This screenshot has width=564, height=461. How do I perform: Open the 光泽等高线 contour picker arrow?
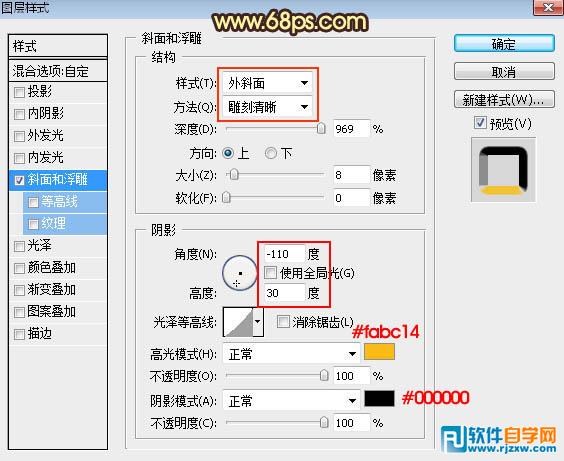pyautogui.click(x=258, y=321)
